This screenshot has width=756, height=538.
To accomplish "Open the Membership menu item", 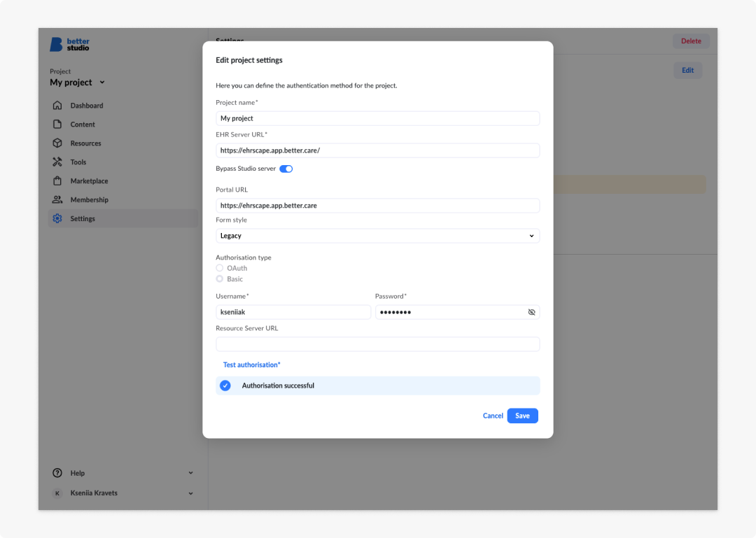I will click(123, 199).
